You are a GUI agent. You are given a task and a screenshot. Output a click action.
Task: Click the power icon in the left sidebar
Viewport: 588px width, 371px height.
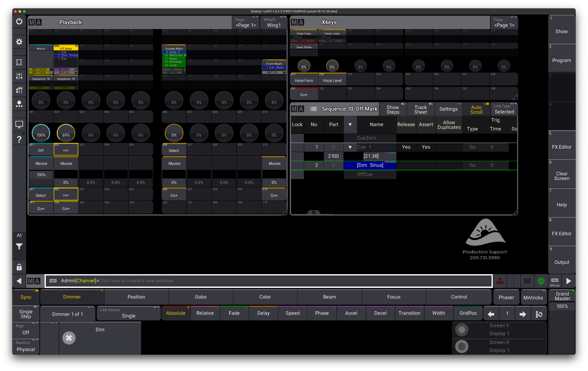pyautogui.click(x=19, y=21)
